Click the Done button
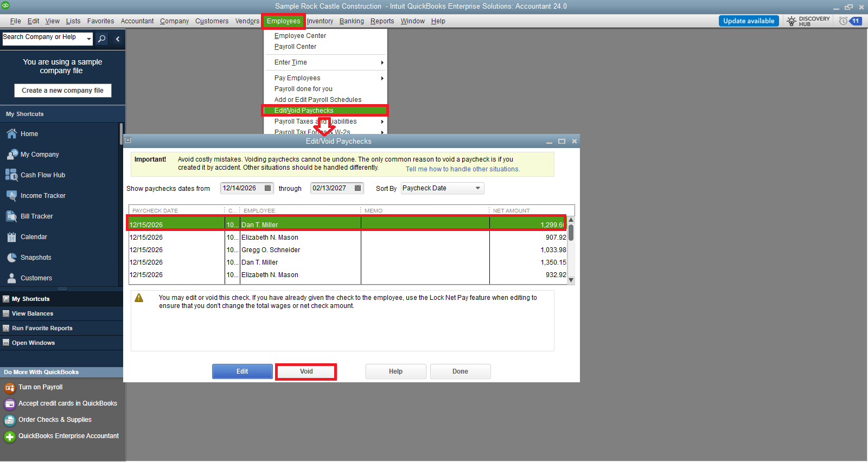 tap(460, 371)
